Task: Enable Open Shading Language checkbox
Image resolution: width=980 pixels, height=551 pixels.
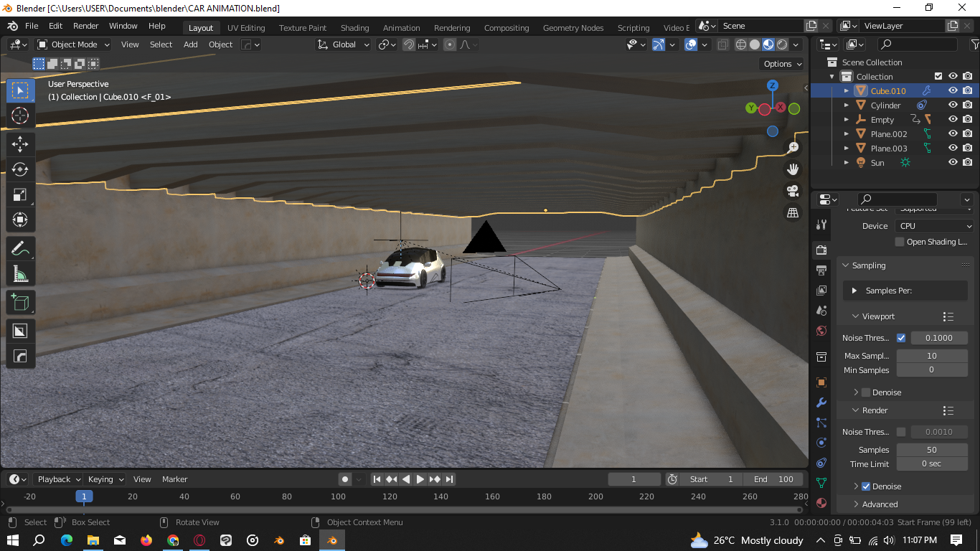Action: click(x=900, y=242)
